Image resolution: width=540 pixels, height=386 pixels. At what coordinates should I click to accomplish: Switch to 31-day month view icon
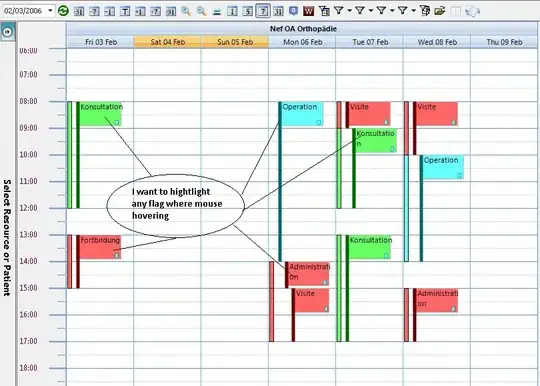[278, 11]
